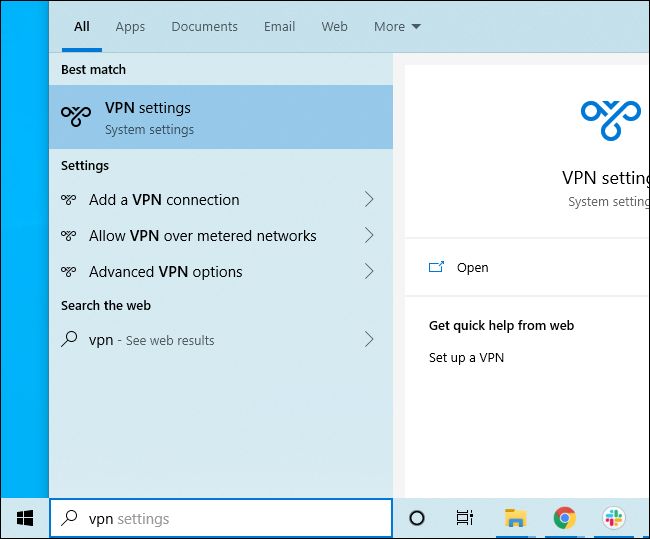Open Cortana from the taskbar circle icon
The image size is (650, 539).
click(417, 518)
